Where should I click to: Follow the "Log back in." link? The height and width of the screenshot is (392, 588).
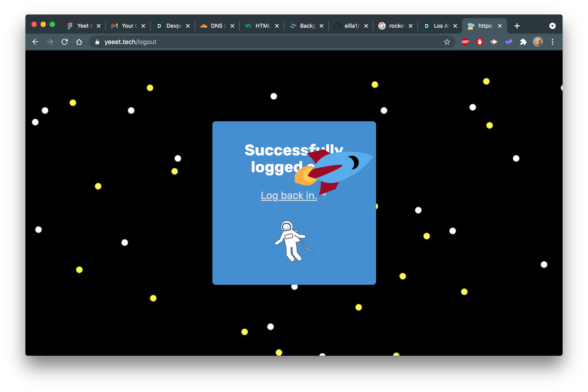tap(289, 196)
